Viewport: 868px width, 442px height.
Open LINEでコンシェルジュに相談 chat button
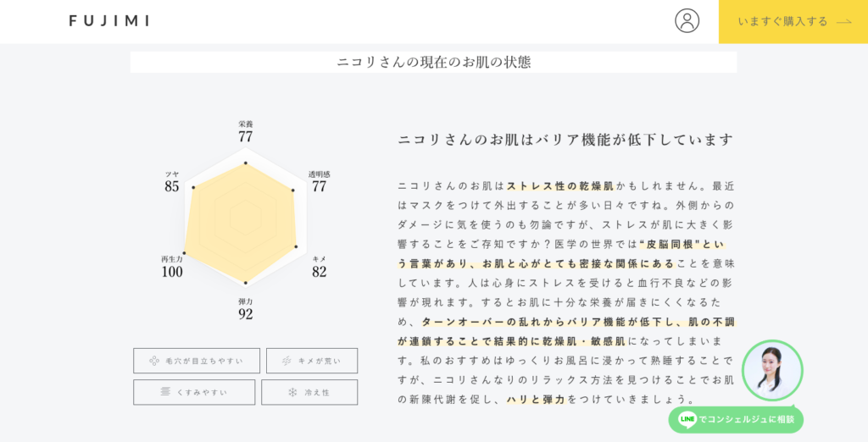(x=736, y=419)
